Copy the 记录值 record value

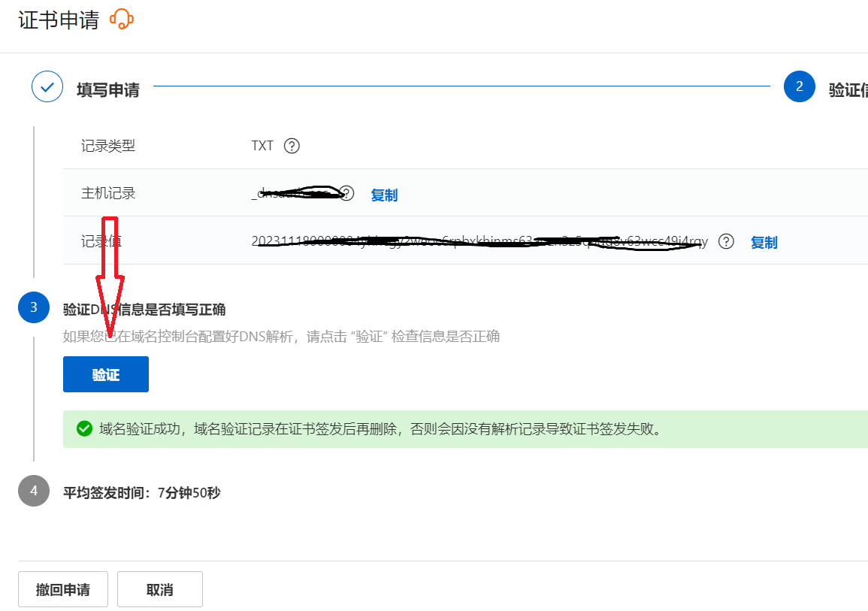coord(764,243)
